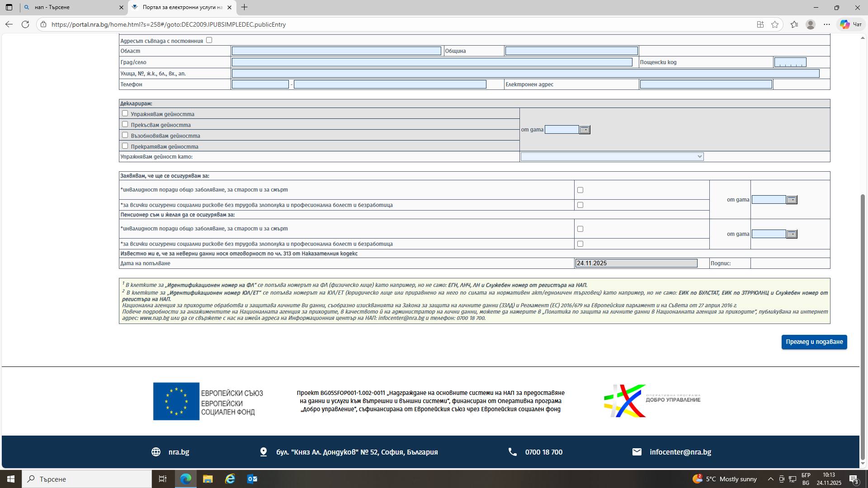Viewport: 868px width, 488px height.
Task: Refresh the current page
Action: click(x=25, y=24)
